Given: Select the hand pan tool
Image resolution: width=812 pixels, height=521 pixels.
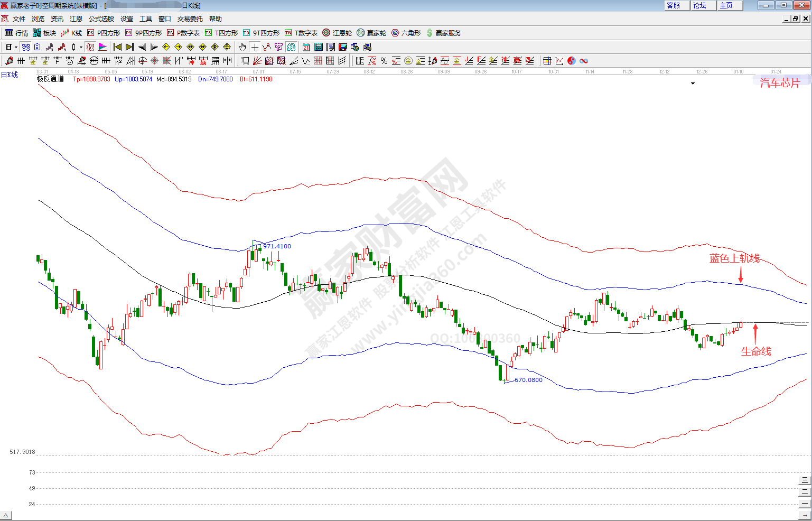Looking at the screenshot, I should click(242, 47).
